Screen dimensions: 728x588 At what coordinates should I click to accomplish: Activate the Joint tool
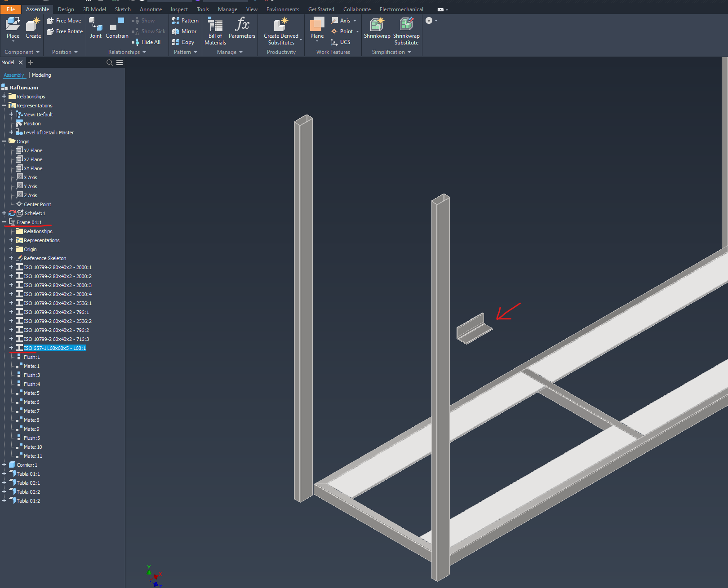[x=96, y=27]
